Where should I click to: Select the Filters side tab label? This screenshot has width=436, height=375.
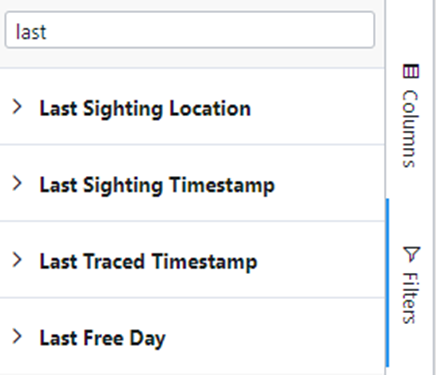pyautogui.click(x=410, y=298)
